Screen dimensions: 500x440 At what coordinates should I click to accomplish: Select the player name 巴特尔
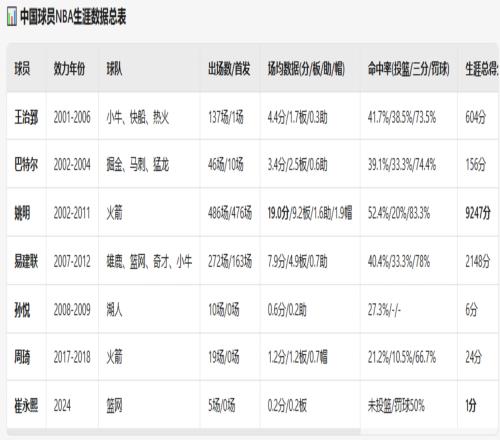click(26, 165)
